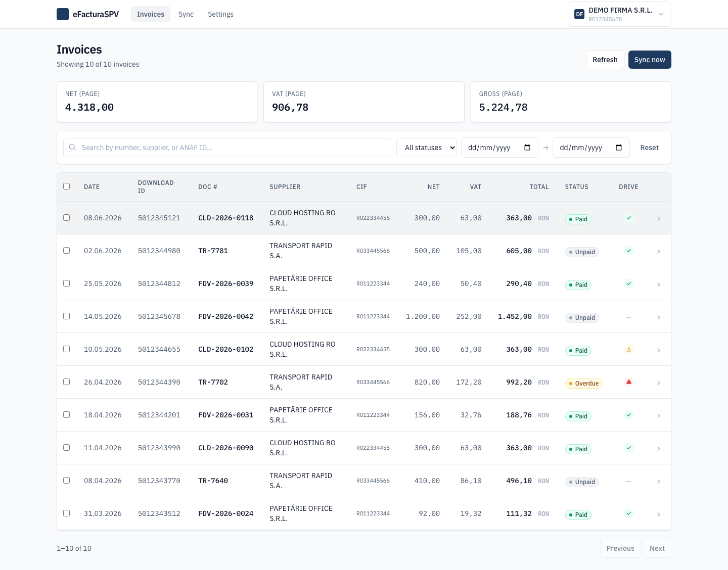
Task: Click the search magnifier icon
Action: [x=72, y=147]
